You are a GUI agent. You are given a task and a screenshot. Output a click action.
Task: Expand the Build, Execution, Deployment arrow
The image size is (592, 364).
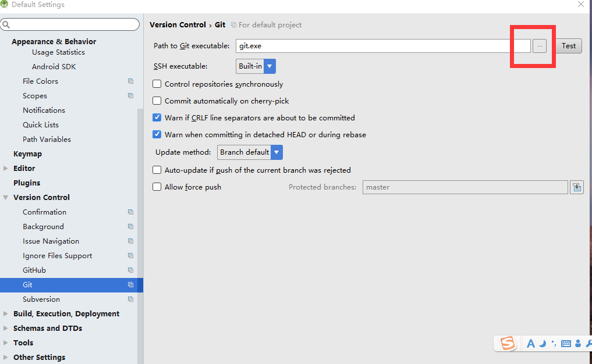6,314
